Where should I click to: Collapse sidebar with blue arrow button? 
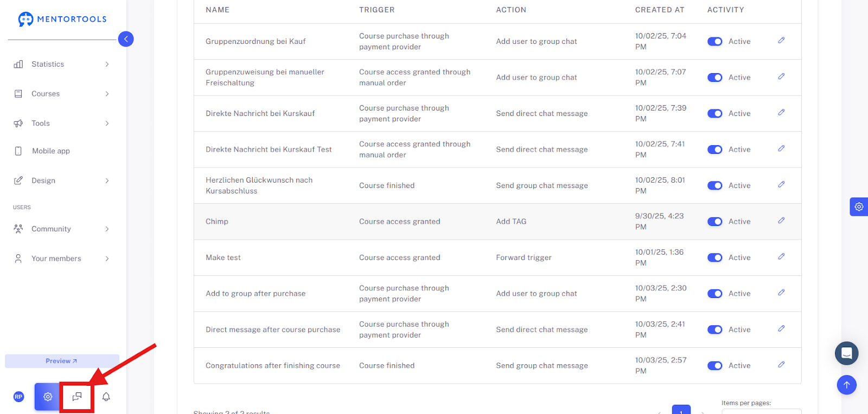[x=126, y=39]
